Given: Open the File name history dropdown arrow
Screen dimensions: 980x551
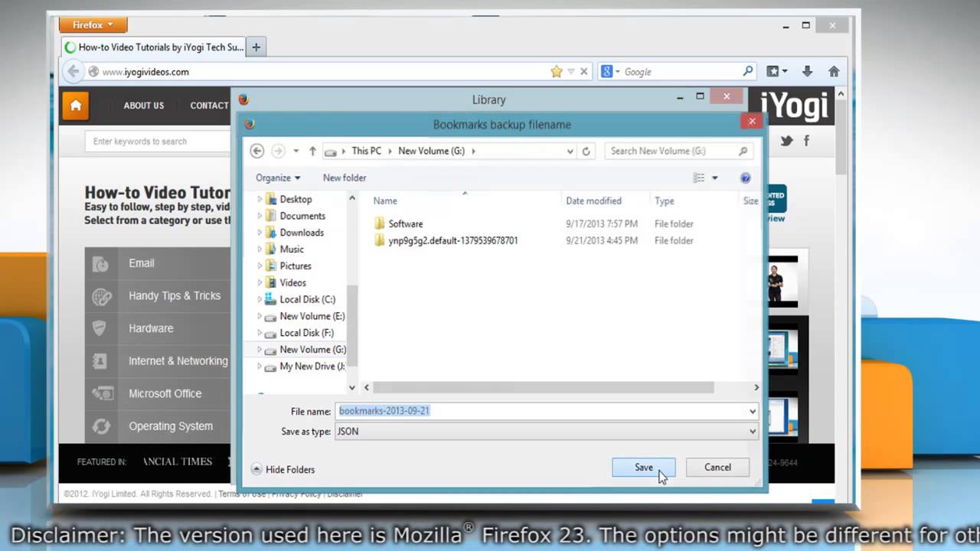Looking at the screenshot, I should (x=753, y=411).
